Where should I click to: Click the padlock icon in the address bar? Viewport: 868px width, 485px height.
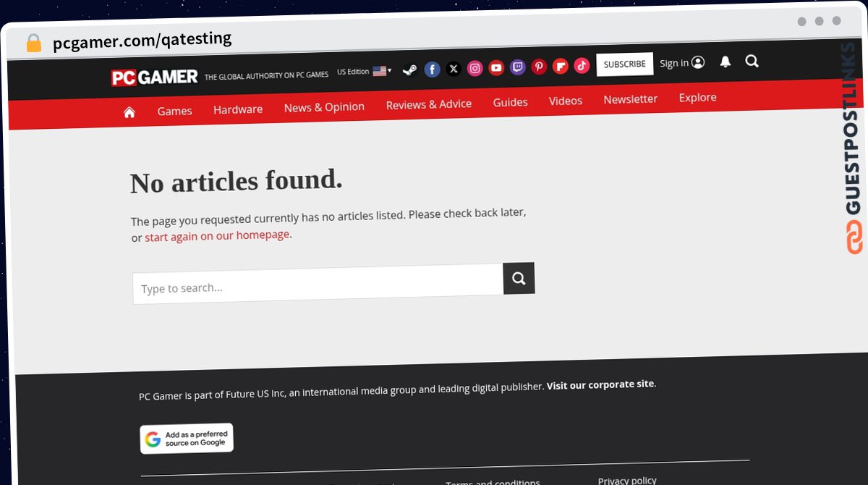33,43
